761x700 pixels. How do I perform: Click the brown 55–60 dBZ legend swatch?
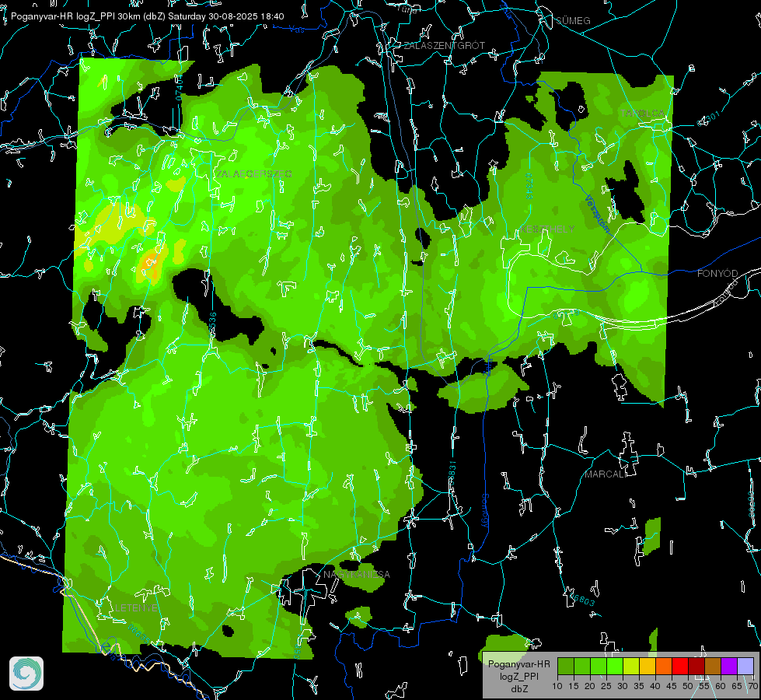[x=713, y=666]
